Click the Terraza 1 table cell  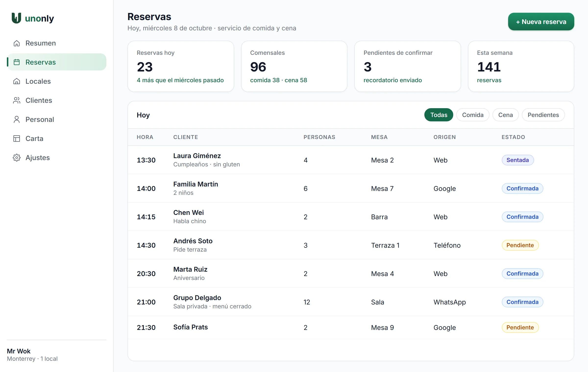point(385,245)
